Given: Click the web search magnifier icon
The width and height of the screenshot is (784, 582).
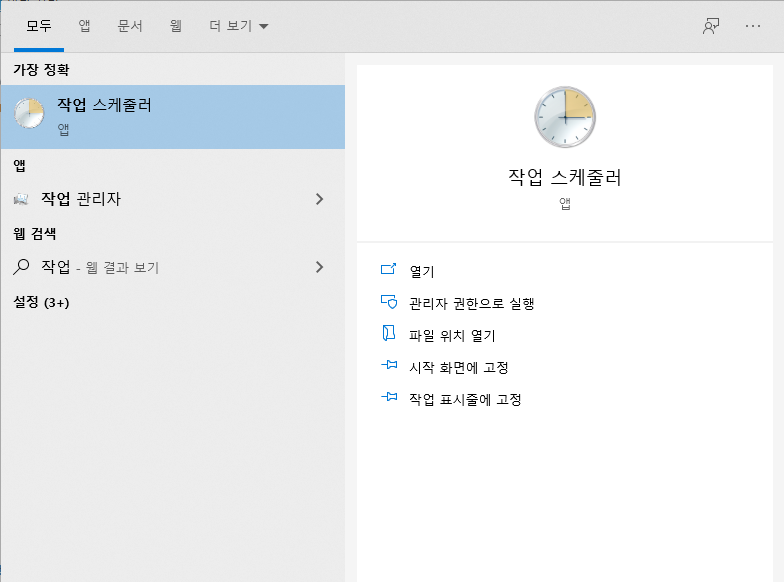Looking at the screenshot, I should click(21, 267).
